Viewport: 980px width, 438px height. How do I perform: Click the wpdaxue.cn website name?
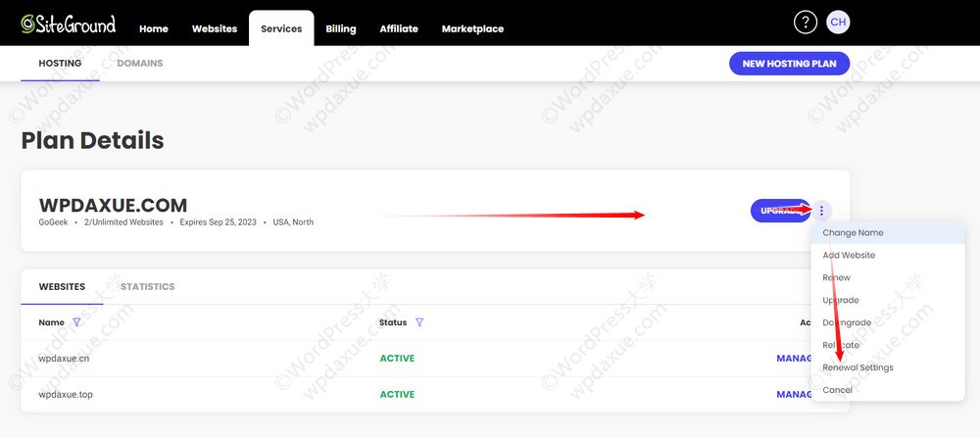click(x=63, y=359)
